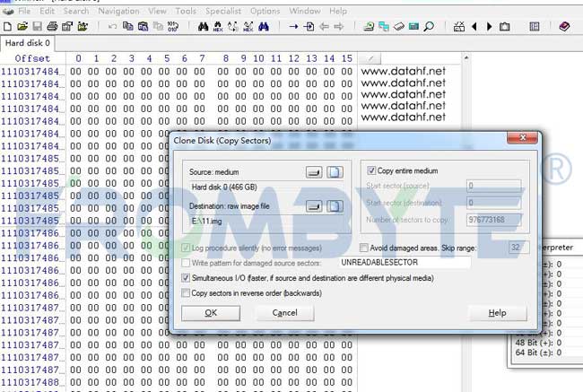Click the UNREADABLESECTOR pattern field
Viewport: 583px width, 392px height.
point(405,263)
